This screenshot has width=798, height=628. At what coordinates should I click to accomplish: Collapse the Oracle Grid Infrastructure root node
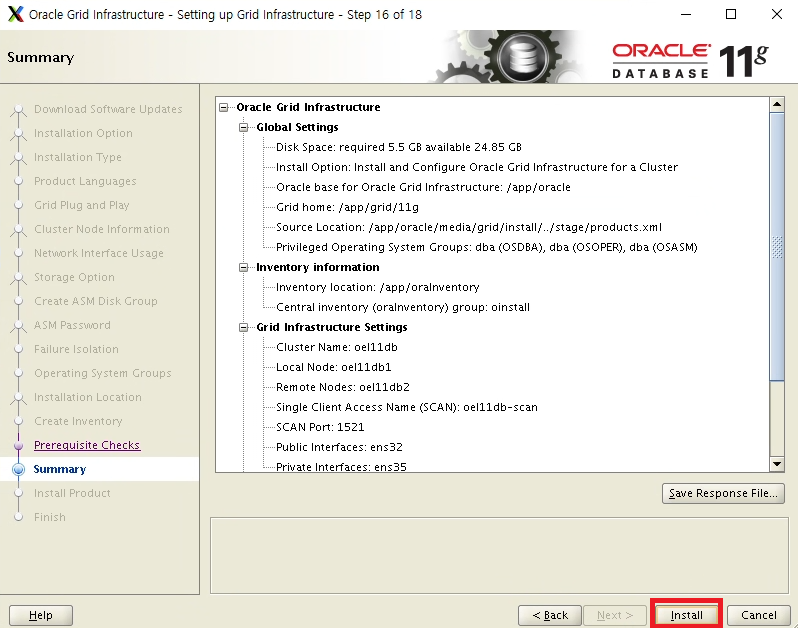pos(223,107)
